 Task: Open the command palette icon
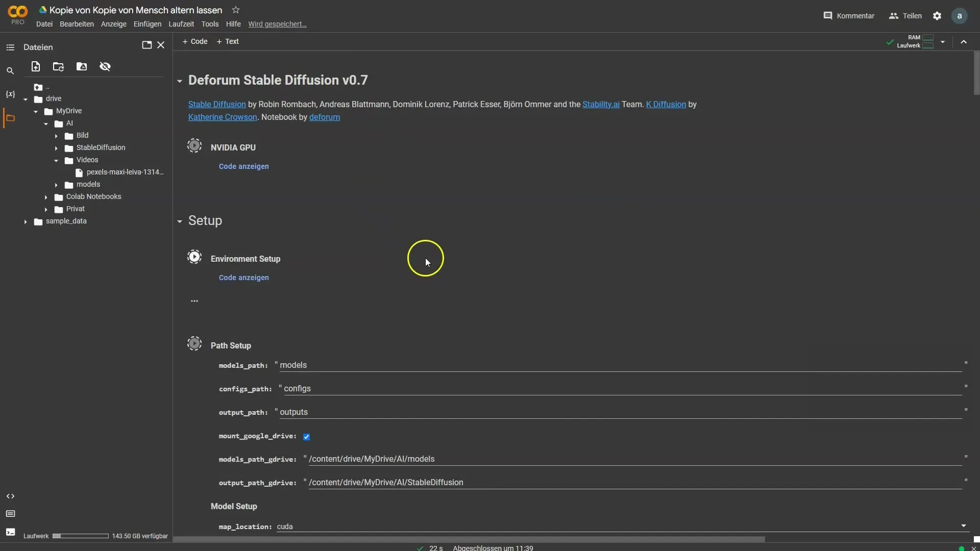[x=10, y=514]
